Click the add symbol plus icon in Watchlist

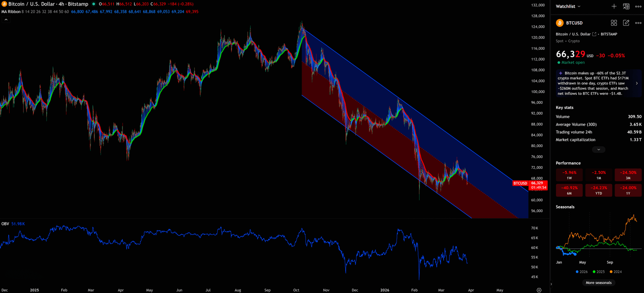coord(614,6)
